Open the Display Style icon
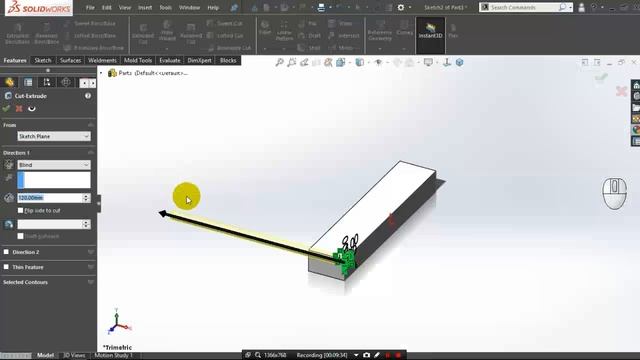This screenshot has width=640, height=360. click(359, 62)
